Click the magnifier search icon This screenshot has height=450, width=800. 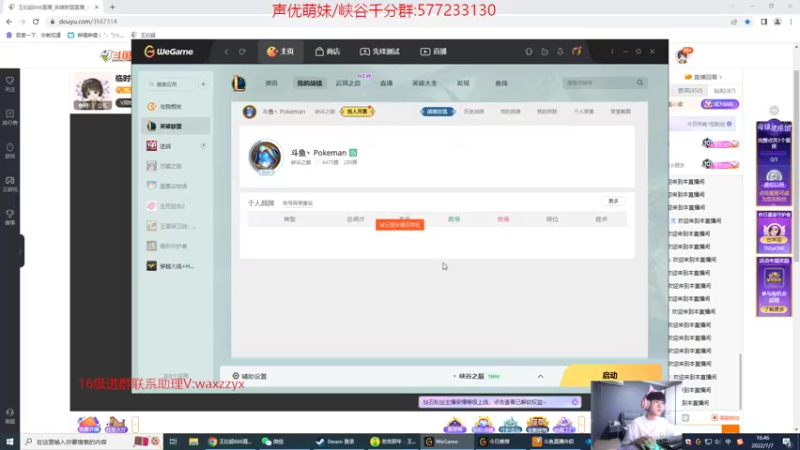click(640, 83)
